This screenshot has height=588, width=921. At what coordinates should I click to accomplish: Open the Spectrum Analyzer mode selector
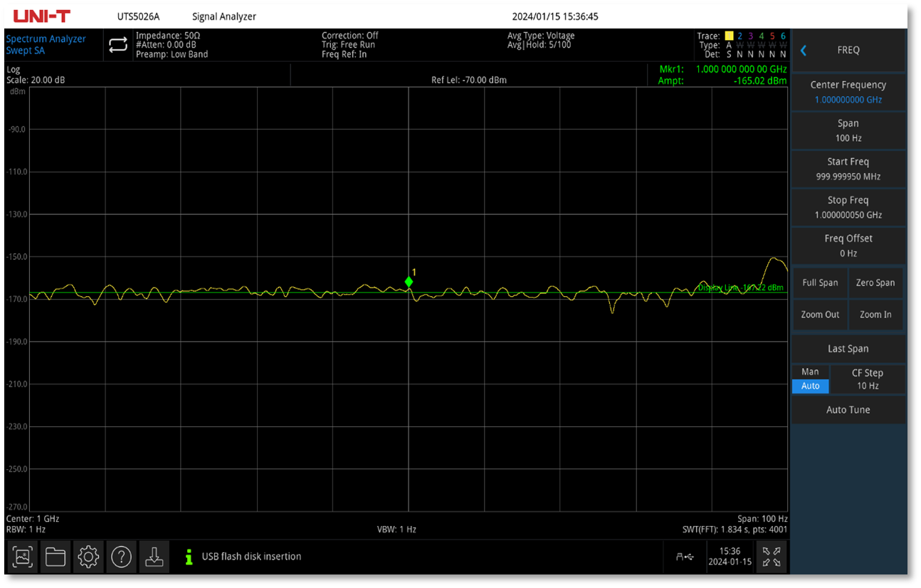[46, 44]
